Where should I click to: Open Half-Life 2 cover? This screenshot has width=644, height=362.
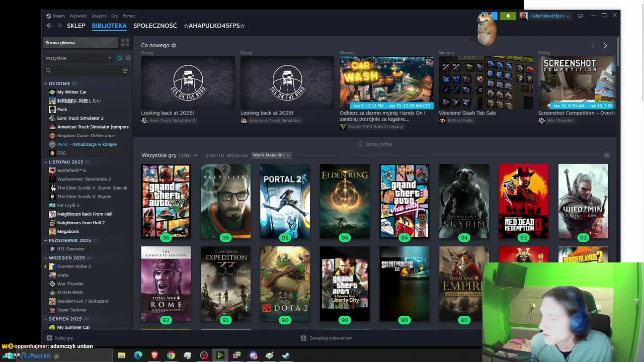(x=225, y=201)
